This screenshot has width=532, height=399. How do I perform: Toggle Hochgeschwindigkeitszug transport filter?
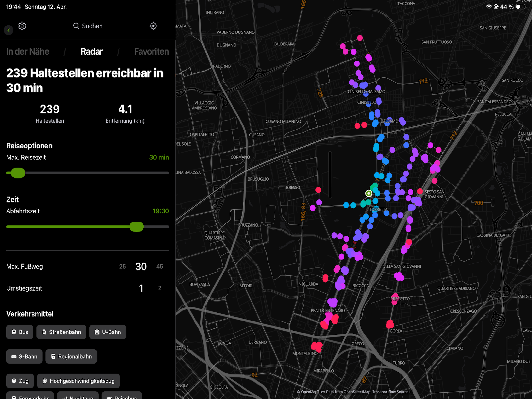click(78, 381)
